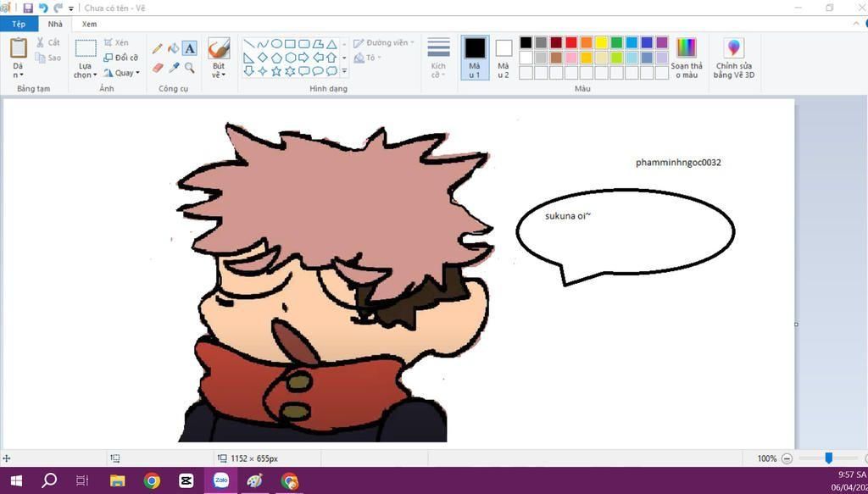
Task: Open File Explorer from taskbar
Action: pyautogui.click(x=117, y=480)
